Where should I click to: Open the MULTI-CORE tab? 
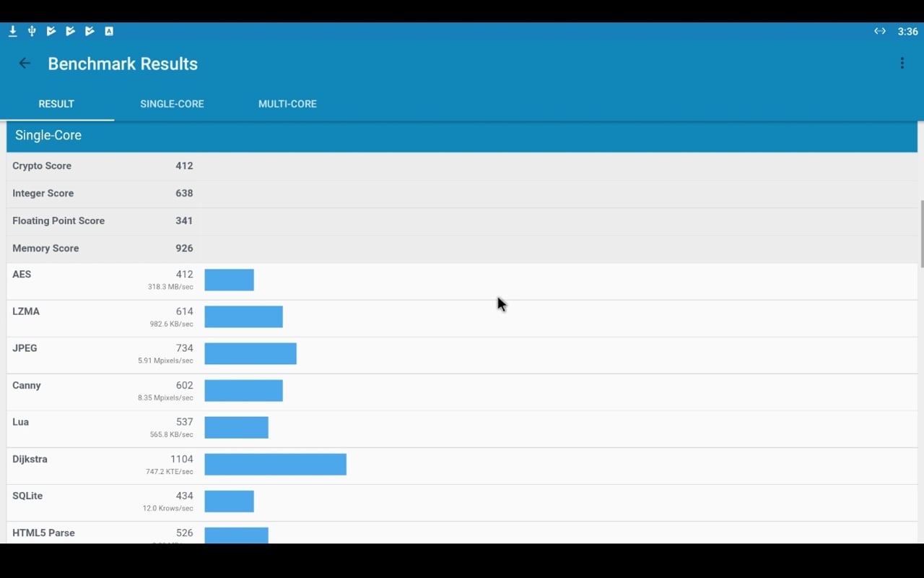click(287, 104)
